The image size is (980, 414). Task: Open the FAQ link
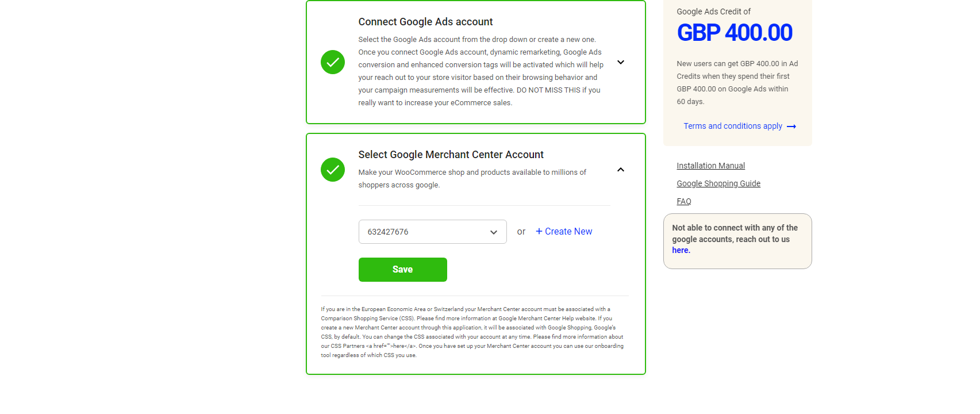click(x=684, y=201)
